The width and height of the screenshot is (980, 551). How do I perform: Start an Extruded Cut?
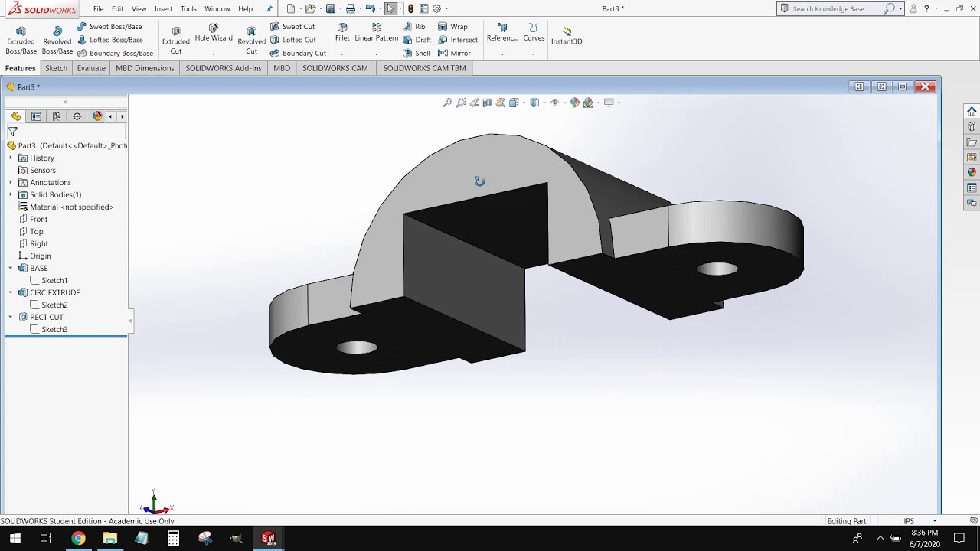point(176,40)
